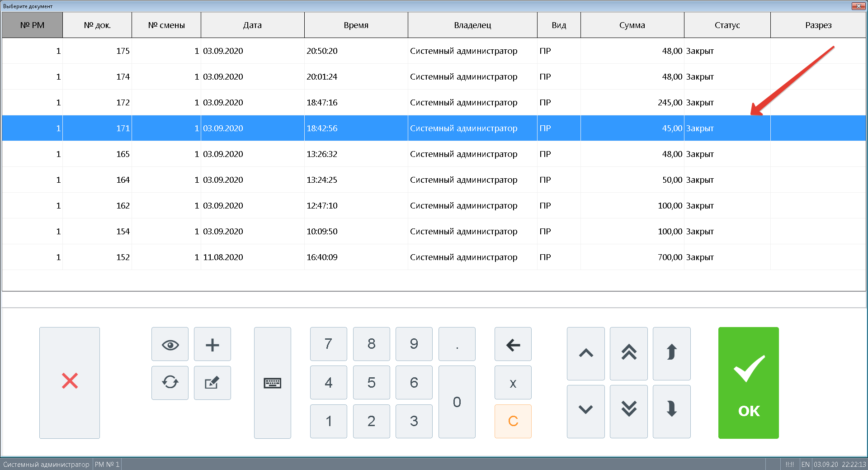Image resolution: width=868 pixels, height=470 pixels.
Task: Sort by Разрез column header
Action: [818, 25]
